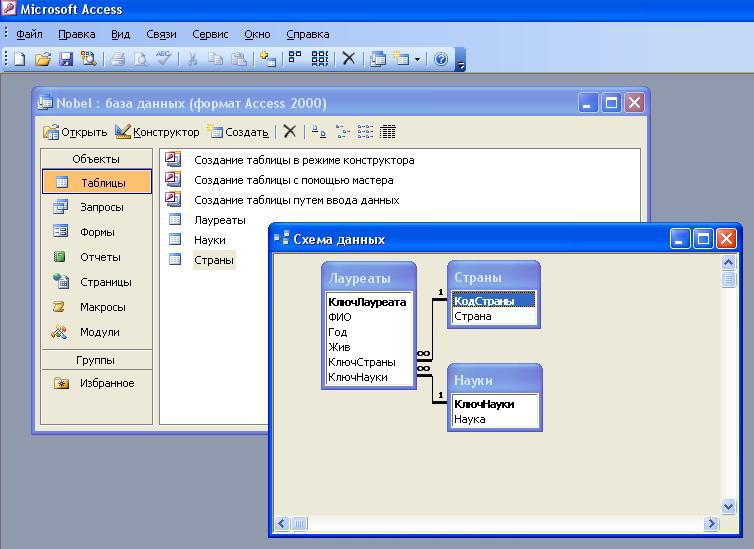Screen dimensions: 754x549
Task: Open the Сервис menu
Action: [210, 34]
